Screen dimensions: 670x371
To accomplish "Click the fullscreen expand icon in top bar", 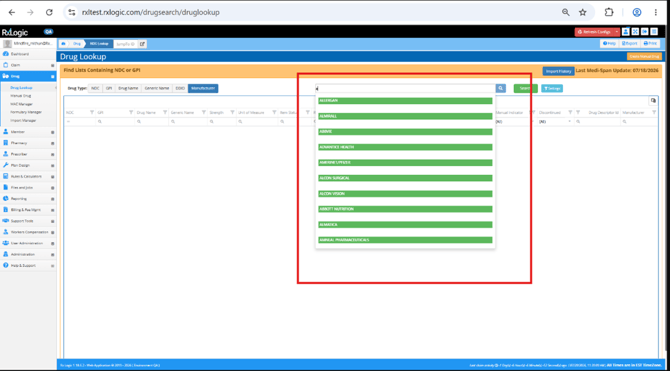I will [x=635, y=32].
